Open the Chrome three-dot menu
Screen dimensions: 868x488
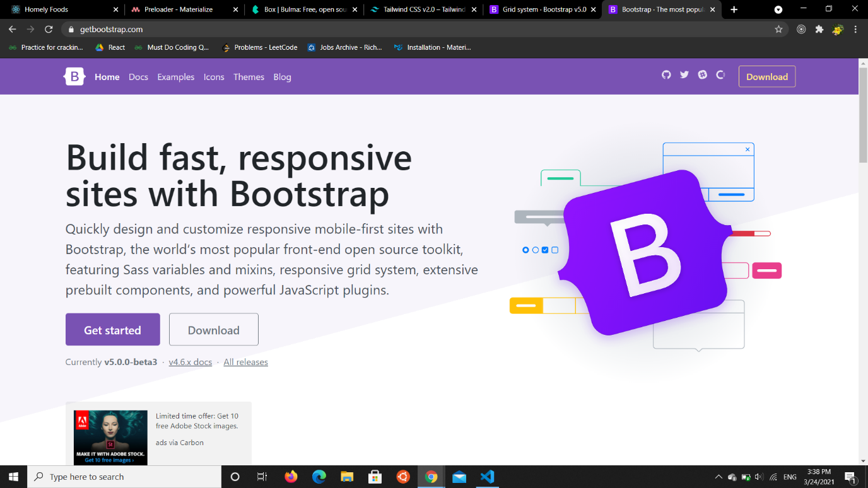click(855, 29)
